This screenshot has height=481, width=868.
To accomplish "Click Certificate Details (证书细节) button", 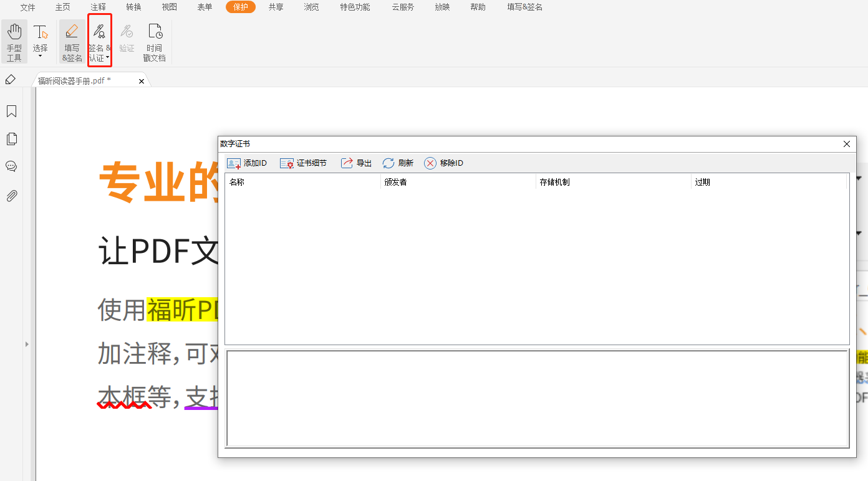I will 303,163.
